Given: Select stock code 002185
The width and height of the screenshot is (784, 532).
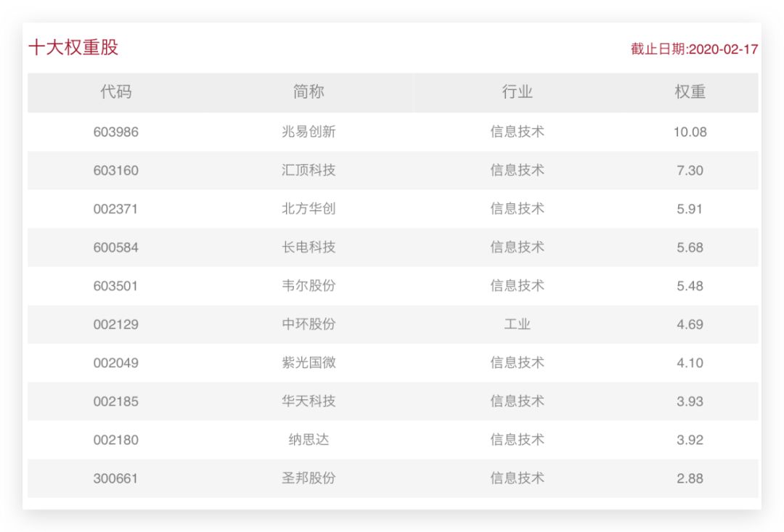Looking at the screenshot, I should coord(116,401).
